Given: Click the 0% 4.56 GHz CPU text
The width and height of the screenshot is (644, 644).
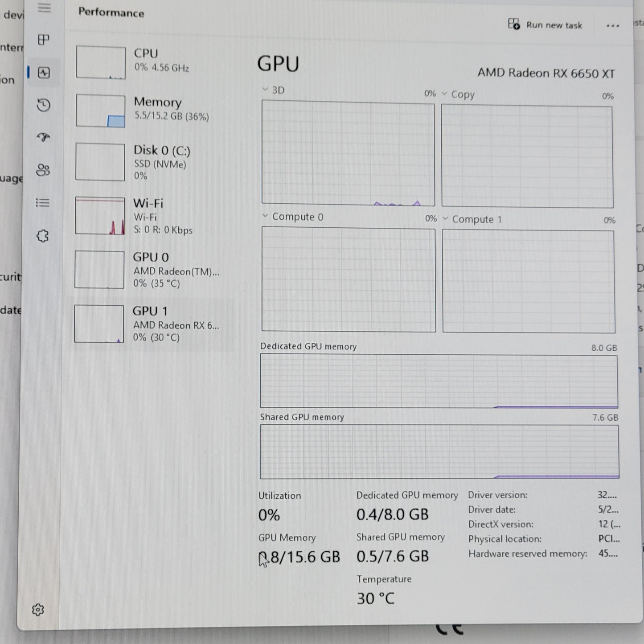Looking at the screenshot, I should (x=162, y=68).
